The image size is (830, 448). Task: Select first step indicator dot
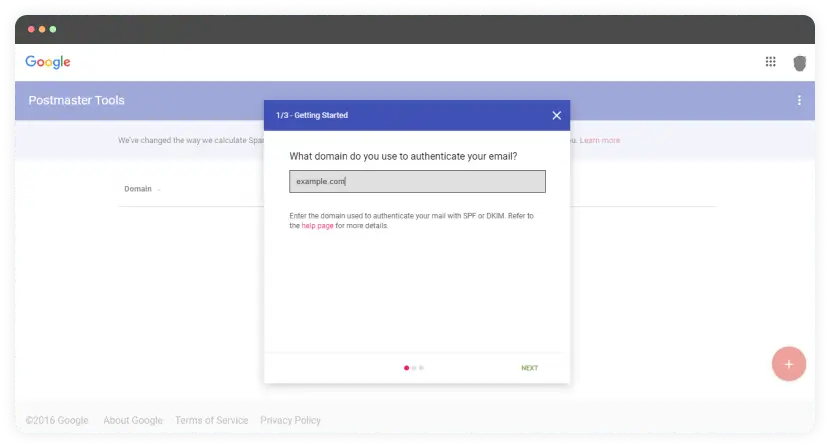coord(407,368)
